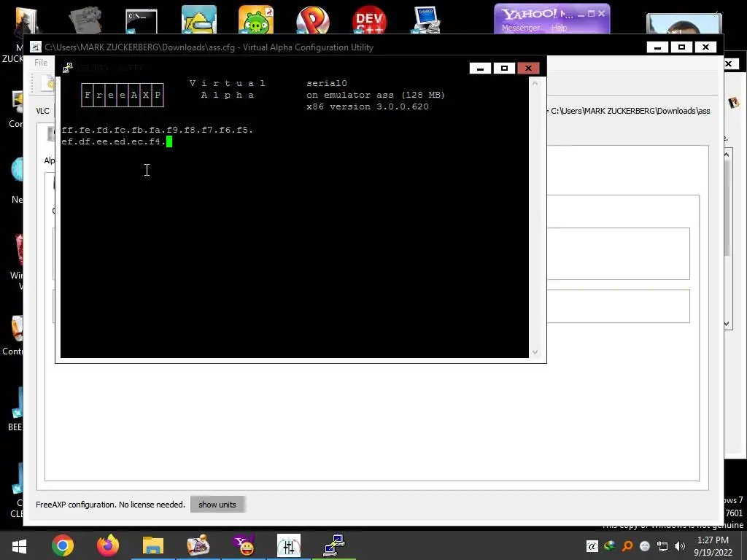Close the Yahoo Messenger window
Viewport: 747px width, 560px height.
pos(601,13)
